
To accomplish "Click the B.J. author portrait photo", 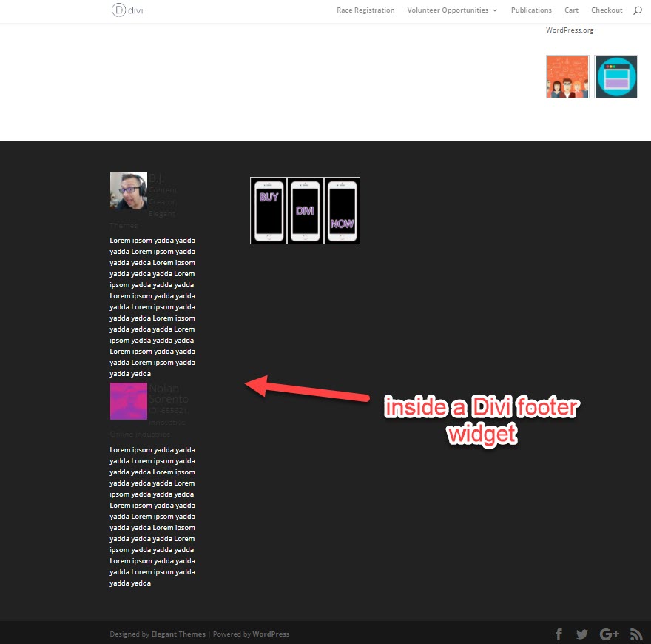I will coord(128,191).
